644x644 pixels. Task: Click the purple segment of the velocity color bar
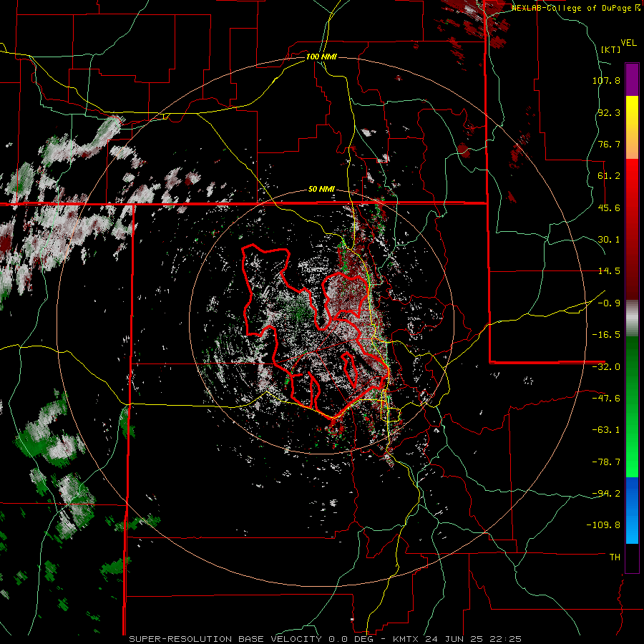coord(632,79)
